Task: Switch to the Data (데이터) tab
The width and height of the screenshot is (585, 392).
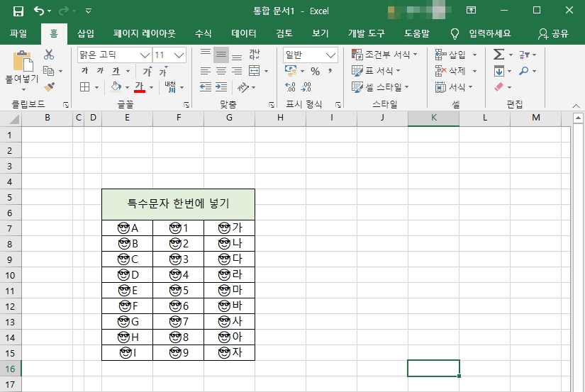Action: 244,33
